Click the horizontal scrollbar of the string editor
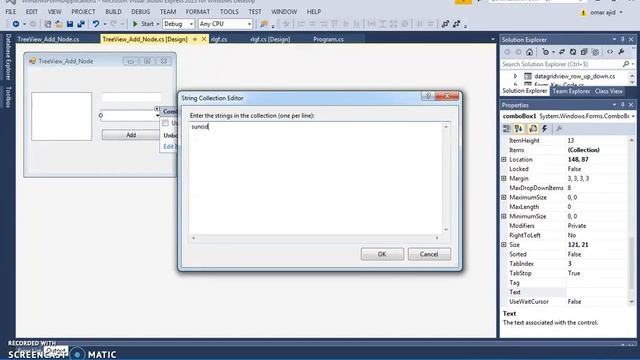 (315, 238)
